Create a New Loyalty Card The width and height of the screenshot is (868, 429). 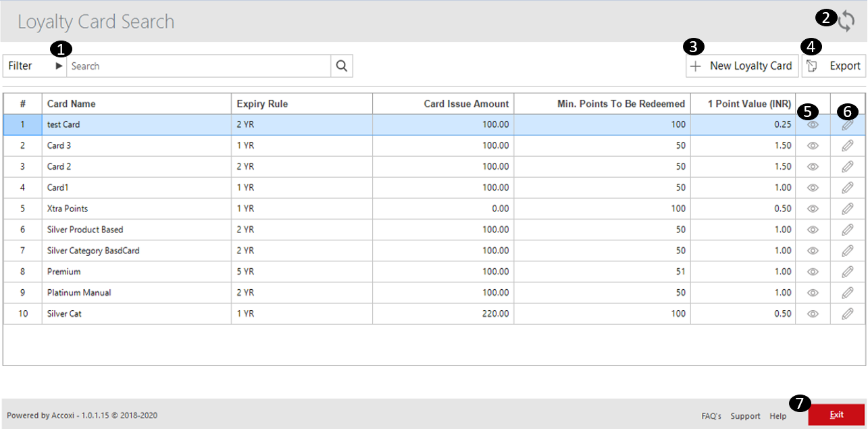(x=742, y=66)
